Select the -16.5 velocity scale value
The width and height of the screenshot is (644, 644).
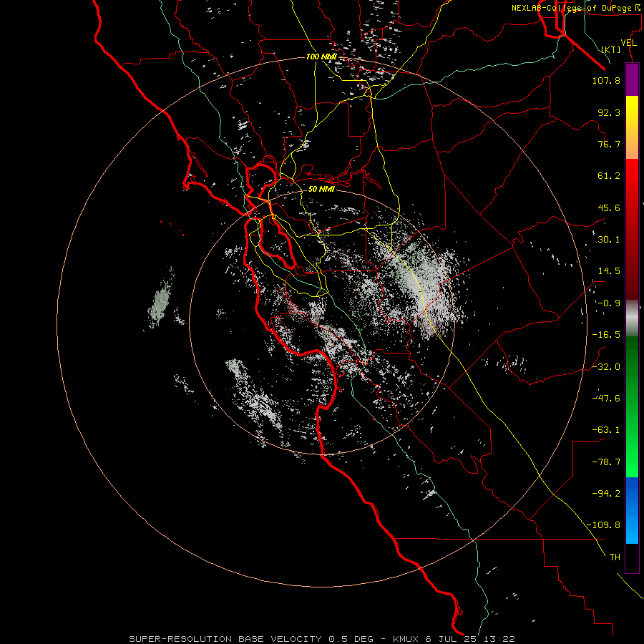click(x=606, y=335)
